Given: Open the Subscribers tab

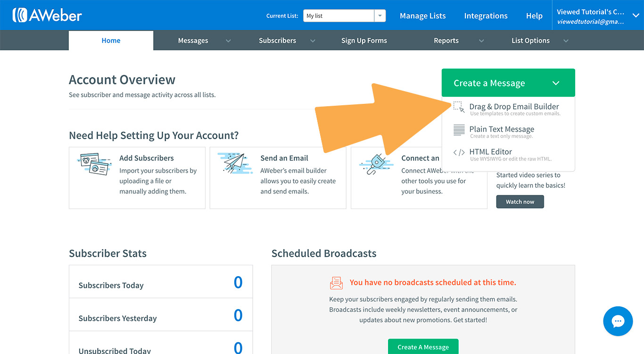Looking at the screenshot, I should tap(277, 41).
